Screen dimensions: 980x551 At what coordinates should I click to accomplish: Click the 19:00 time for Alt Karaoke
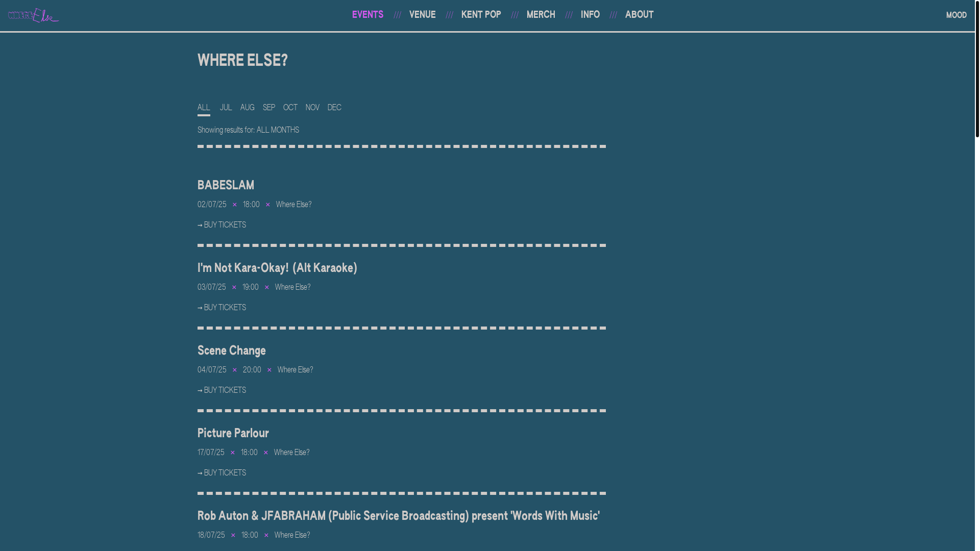250,287
